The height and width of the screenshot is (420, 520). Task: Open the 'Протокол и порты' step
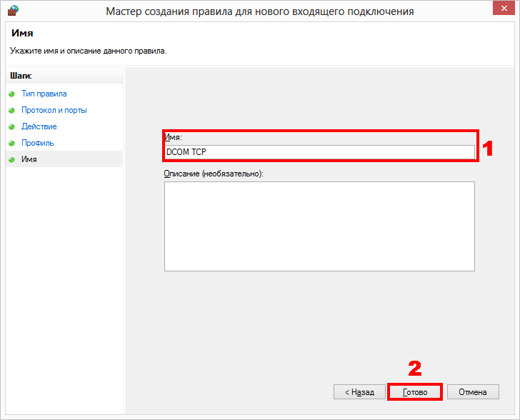click(x=54, y=110)
